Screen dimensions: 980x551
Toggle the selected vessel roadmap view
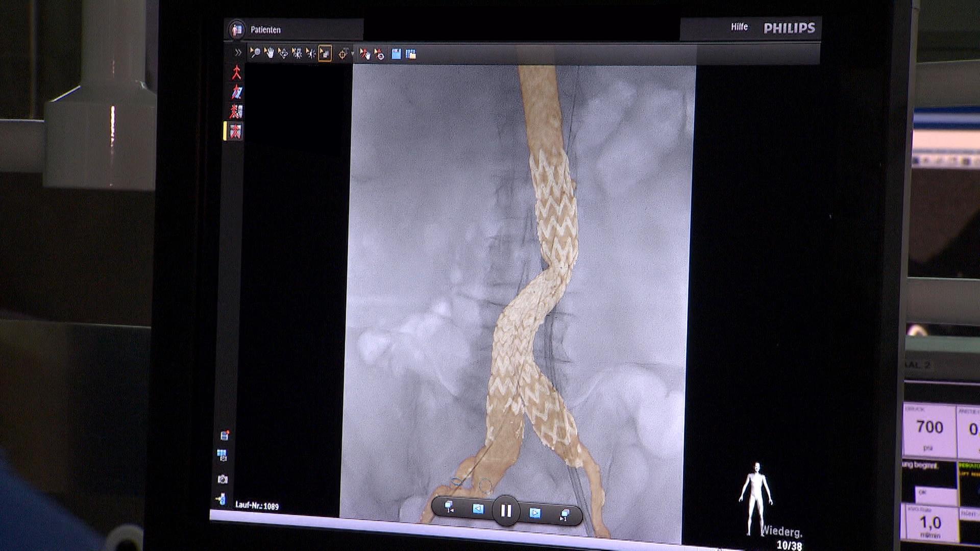click(x=236, y=132)
